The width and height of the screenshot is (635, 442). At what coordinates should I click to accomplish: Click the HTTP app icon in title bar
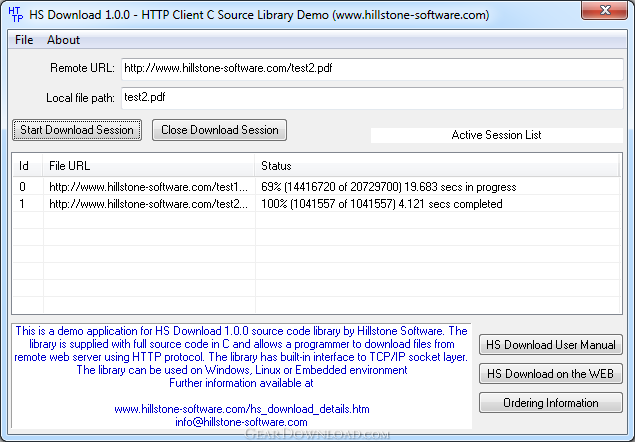(x=15, y=15)
